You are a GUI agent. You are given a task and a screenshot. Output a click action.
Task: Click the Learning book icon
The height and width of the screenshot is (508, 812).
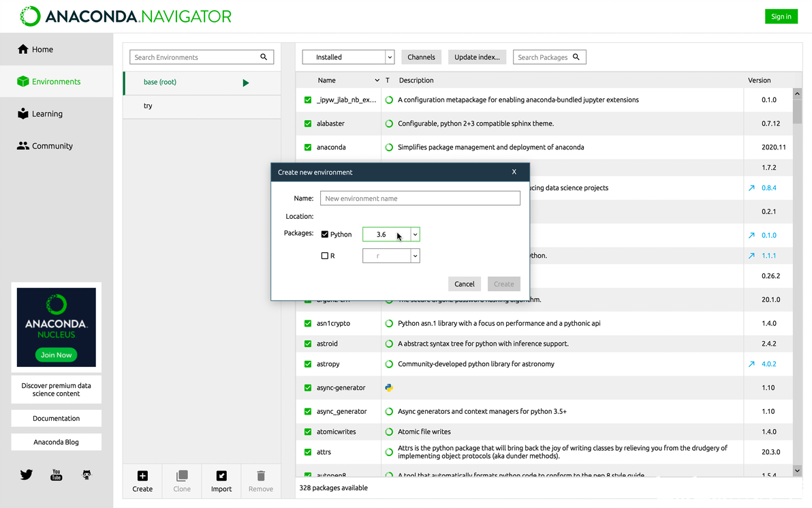pos(22,113)
